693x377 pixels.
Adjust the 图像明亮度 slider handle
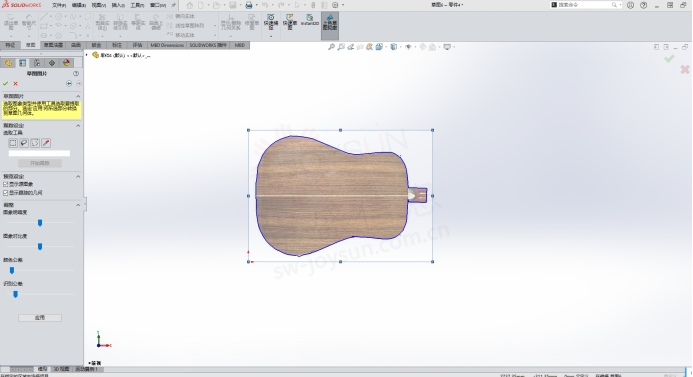pos(40,223)
